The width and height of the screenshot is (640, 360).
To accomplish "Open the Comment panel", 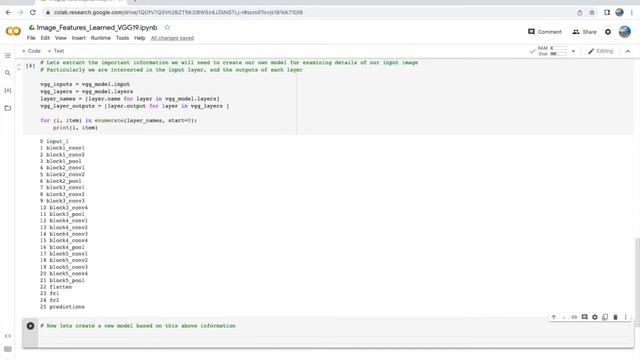I will (545, 31).
